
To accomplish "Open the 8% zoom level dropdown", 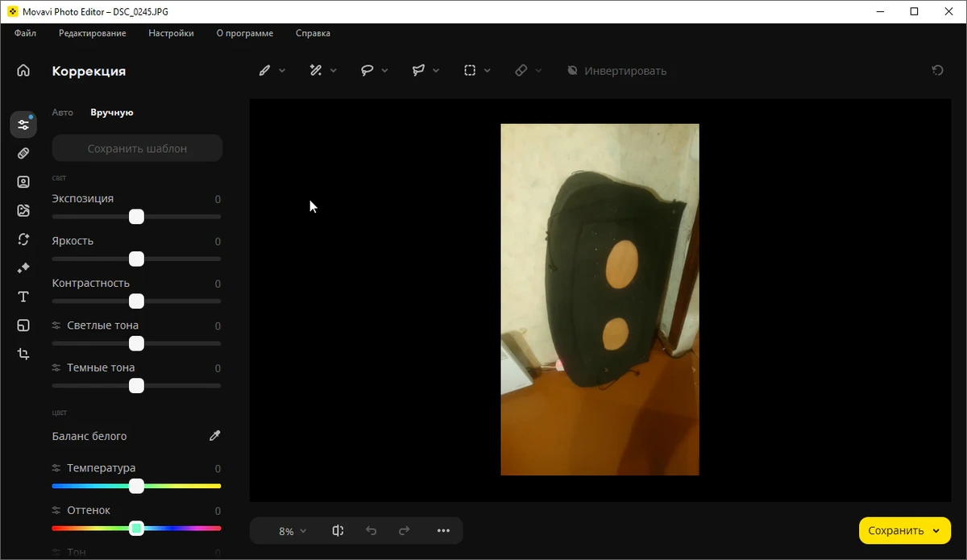I will tap(293, 531).
